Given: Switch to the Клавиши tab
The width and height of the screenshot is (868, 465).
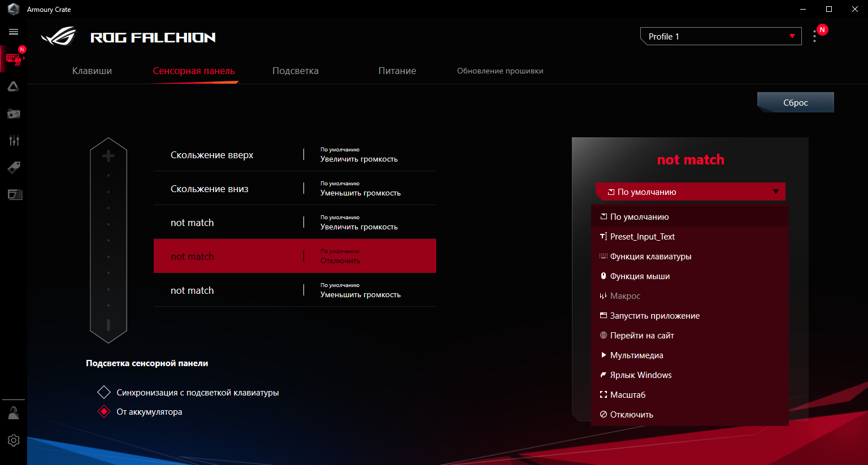Looking at the screenshot, I should tap(92, 71).
